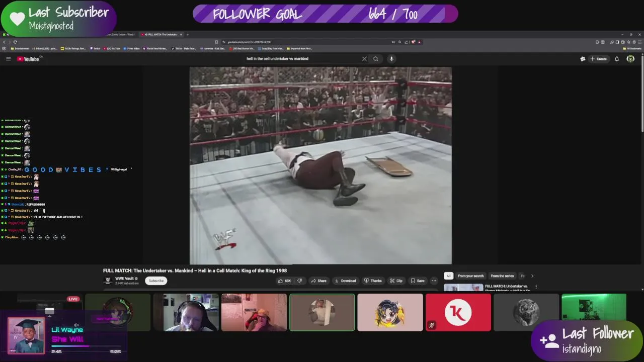This screenshot has width=644, height=362.
Task: Like the video with thumbs up
Action: coord(285,281)
